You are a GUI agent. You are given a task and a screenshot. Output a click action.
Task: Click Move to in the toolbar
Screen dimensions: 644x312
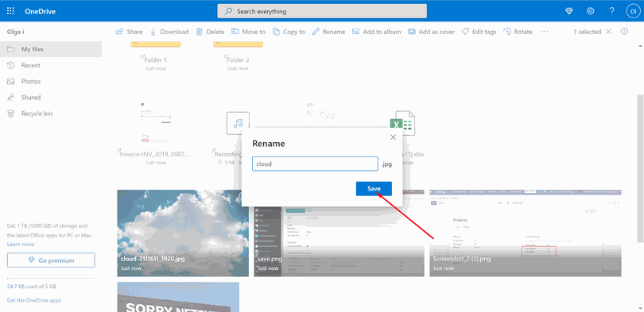click(x=249, y=32)
